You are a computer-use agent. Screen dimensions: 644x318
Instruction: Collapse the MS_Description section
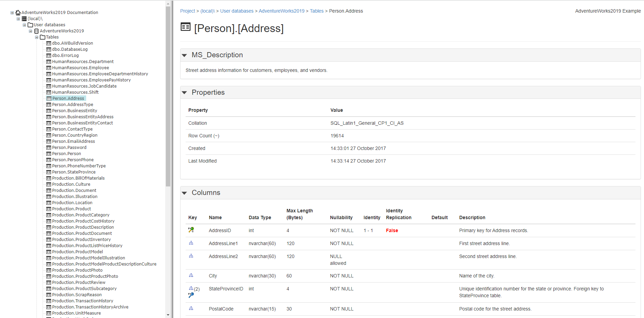pyautogui.click(x=185, y=55)
